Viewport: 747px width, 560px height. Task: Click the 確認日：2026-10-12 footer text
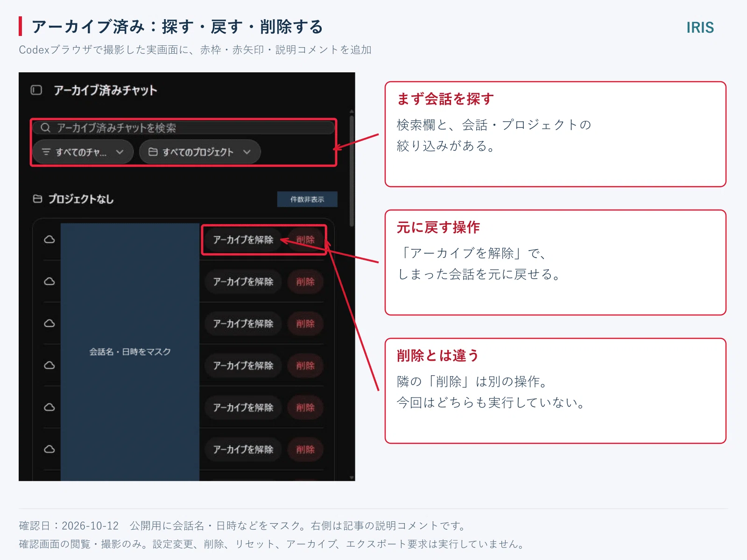(x=69, y=526)
